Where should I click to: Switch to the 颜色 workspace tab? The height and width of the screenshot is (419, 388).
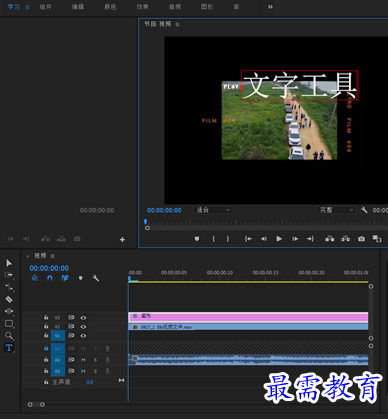coord(110,7)
